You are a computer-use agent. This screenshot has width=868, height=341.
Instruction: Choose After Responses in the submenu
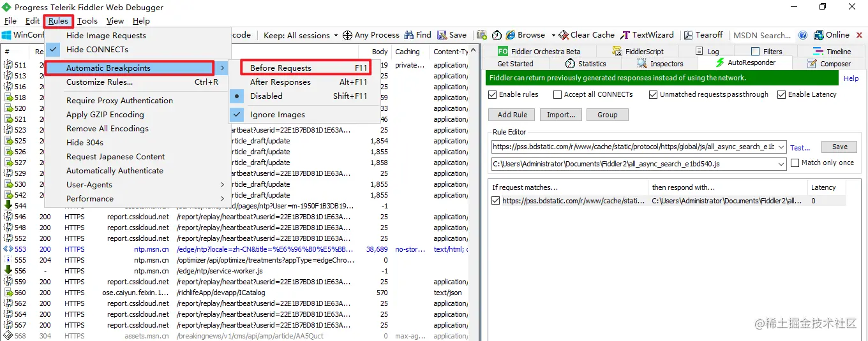tap(305, 82)
